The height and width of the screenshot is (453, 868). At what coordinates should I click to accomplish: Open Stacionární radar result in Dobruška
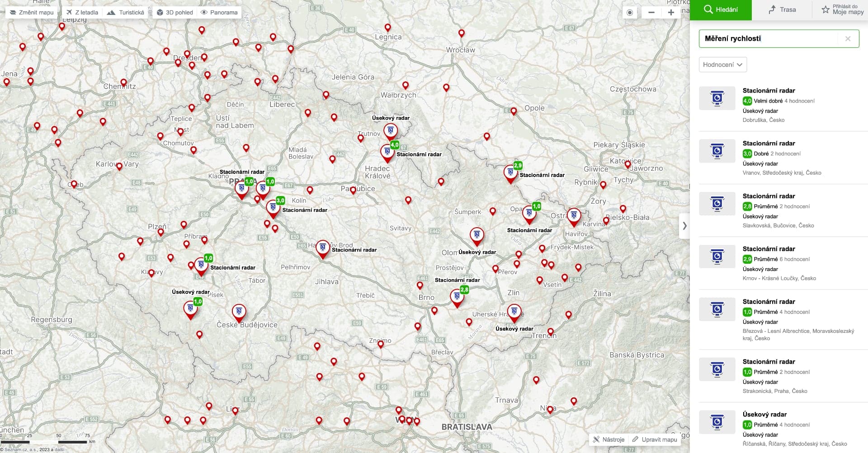(x=769, y=91)
